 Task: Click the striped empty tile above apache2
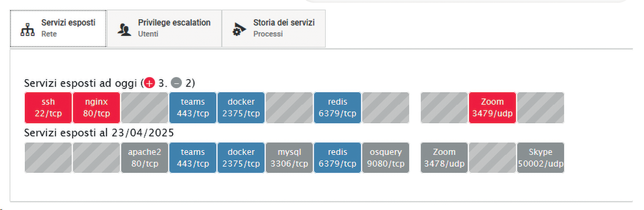click(145, 108)
